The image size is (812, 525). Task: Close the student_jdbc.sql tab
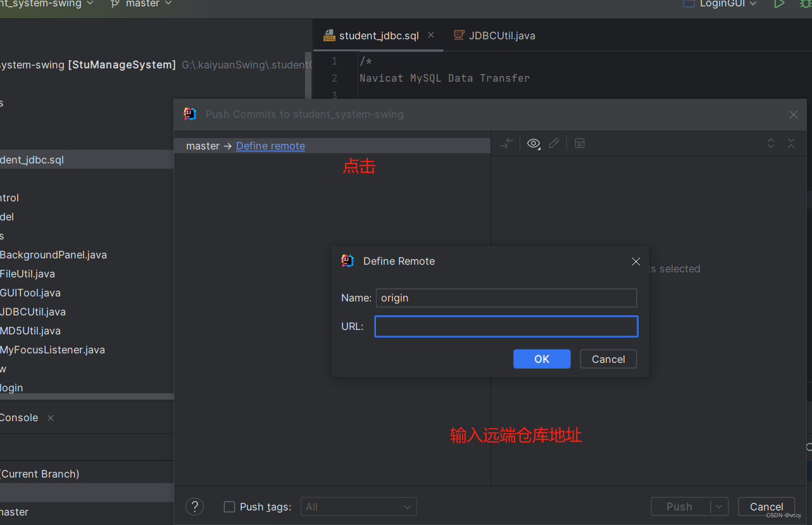[x=431, y=35]
